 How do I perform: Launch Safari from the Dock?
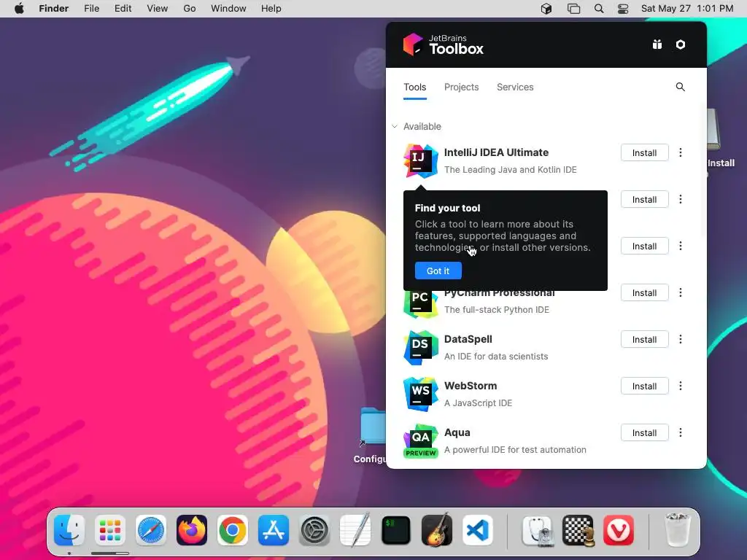(151, 530)
